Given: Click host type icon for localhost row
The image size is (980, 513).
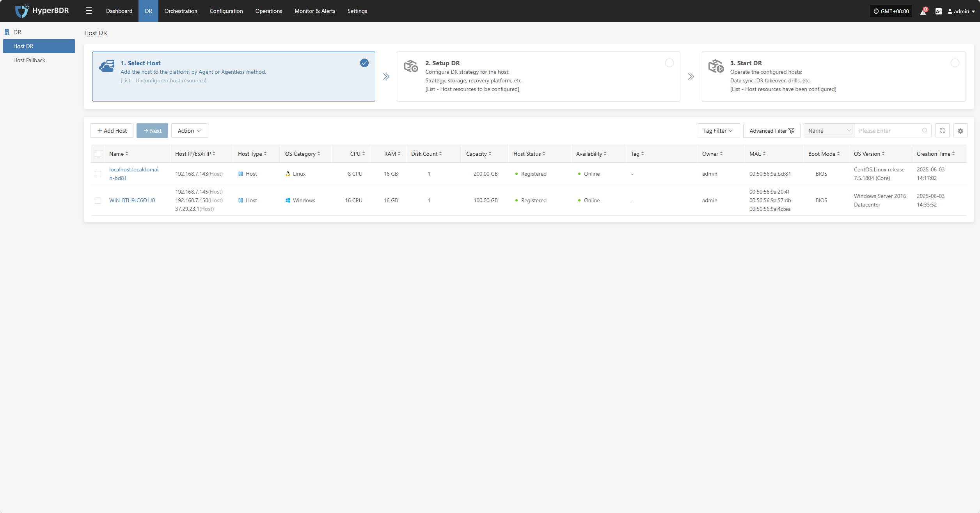Looking at the screenshot, I should pos(241,174).
